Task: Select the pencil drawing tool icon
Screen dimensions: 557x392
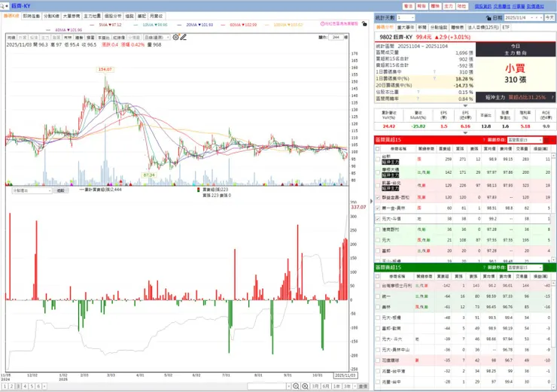Action: [184, 37]
